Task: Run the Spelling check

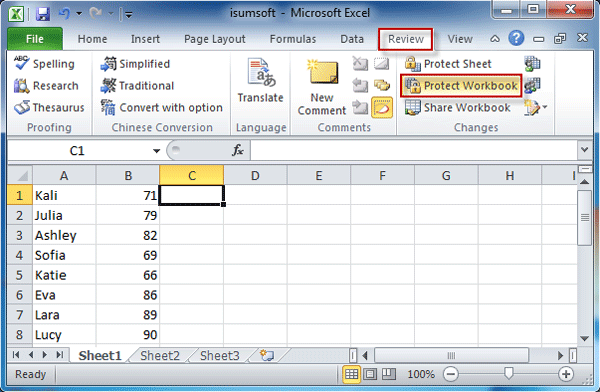Action: (x=44, y=64)
